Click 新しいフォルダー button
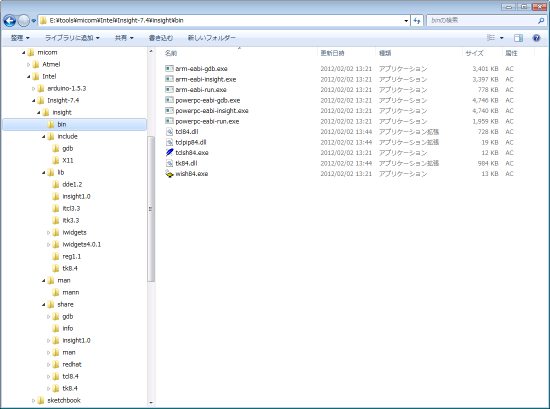 coord(212,38)
